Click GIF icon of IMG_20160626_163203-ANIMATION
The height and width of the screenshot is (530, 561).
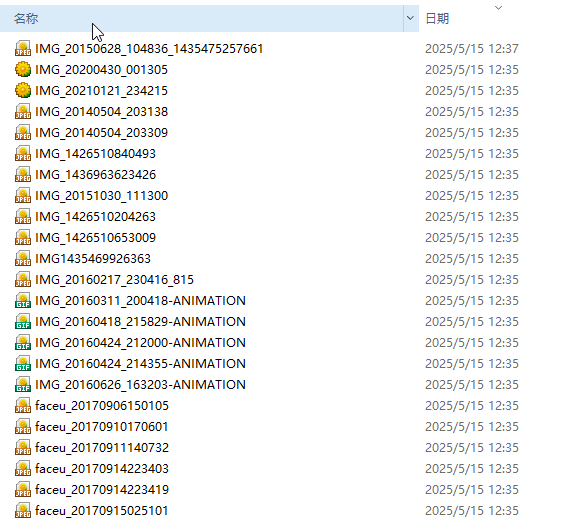click(23, 385)
